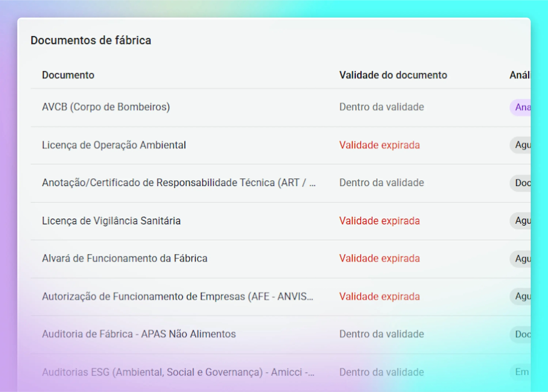This screenshot has height=392, width=548.
Task: Click the Agu badge on the Alvará de Funcionamento row
Action: point(522,258)
